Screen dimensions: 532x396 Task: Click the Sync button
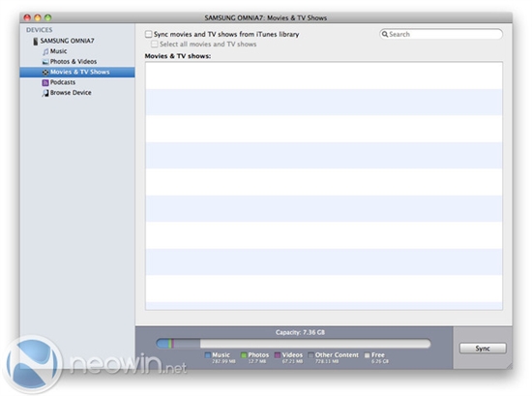[x=483, y=349]
